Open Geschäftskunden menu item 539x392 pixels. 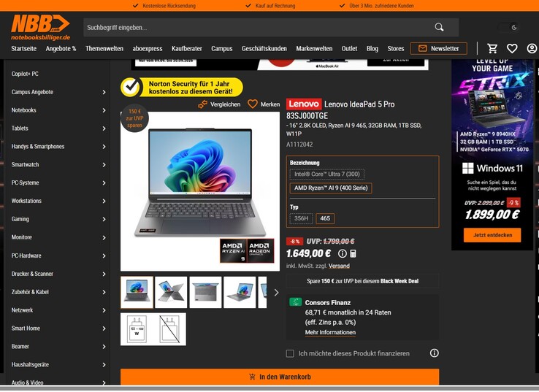264,48
